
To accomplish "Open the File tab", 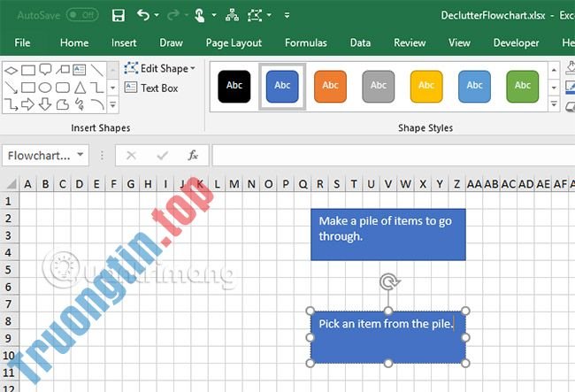I will pos(22,42).
